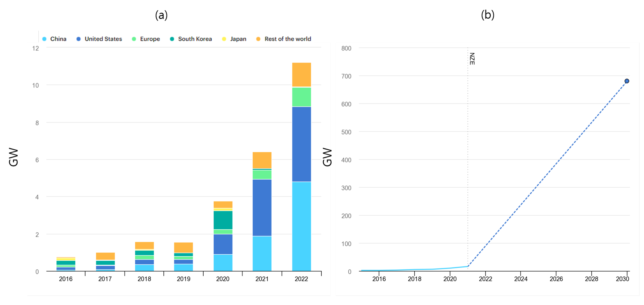644x305 pixels.
Task: Select the 2021 United States bar segment
Action: click(262, 208)
